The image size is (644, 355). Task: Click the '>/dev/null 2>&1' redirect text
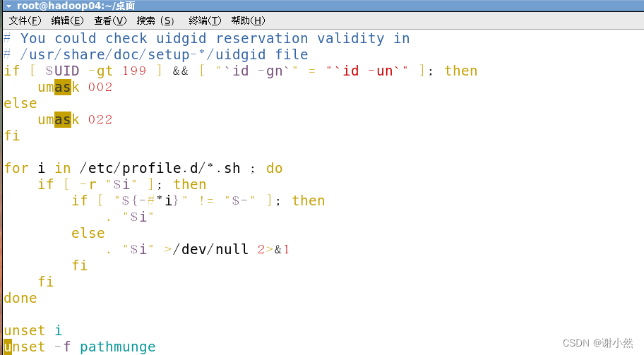pyautogui.click(x=227, y=250)
